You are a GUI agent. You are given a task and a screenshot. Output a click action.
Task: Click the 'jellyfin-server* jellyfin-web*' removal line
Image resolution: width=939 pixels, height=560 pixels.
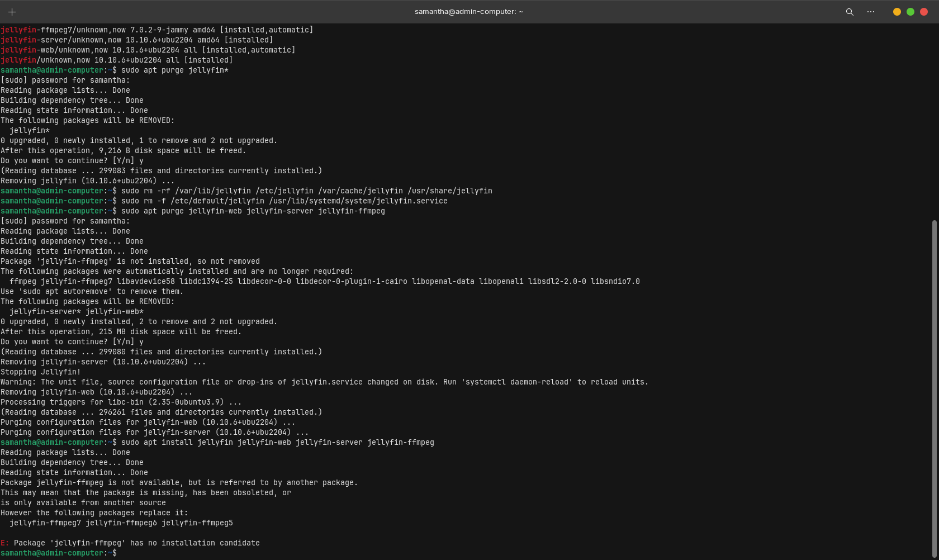[x=76, y=312]
